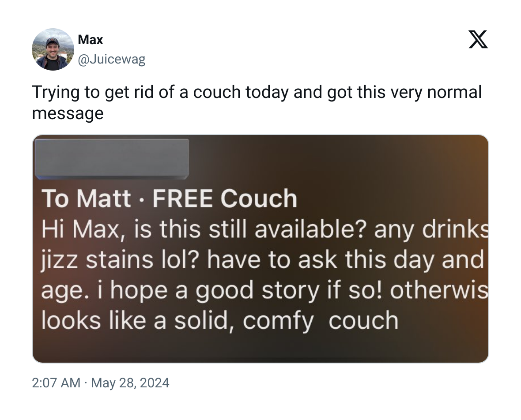Click the "May 28, 2024" date
Image resolution: width=521 pixels, height=420 pixels.
[130, 382]
